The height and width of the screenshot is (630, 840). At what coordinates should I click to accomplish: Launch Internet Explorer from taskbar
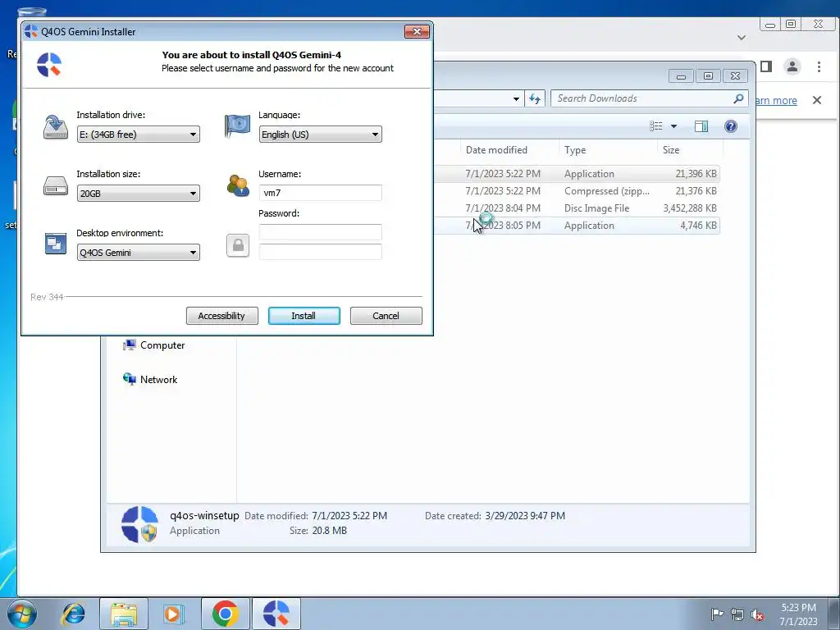(x=73, y=614)
